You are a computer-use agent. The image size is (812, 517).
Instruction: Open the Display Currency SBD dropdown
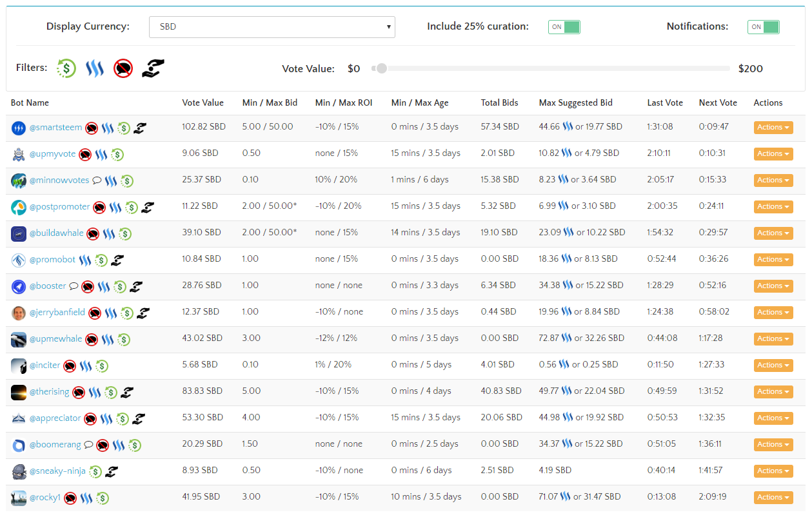(x=272, y=27)
